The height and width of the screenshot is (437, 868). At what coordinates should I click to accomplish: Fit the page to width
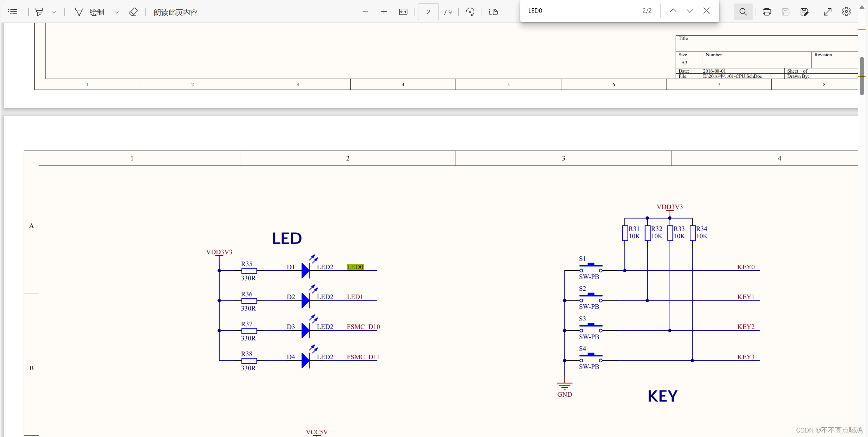403,11
